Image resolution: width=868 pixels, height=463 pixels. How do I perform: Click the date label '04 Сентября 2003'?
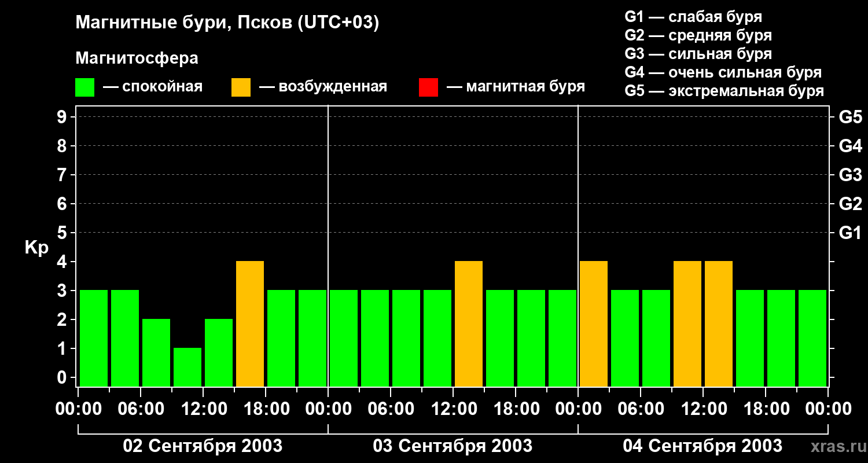coord(703,446)
